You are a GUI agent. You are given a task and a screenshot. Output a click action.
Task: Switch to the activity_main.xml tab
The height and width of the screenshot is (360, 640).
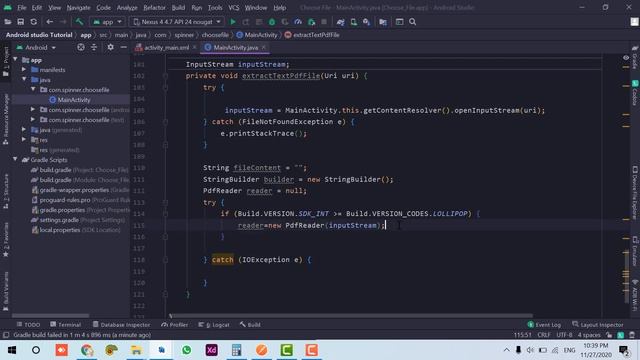click(x=167, y=47)
